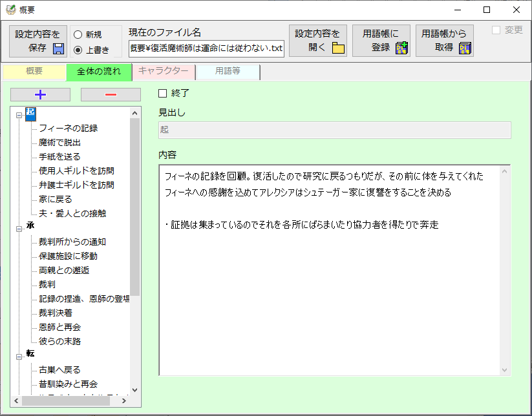Select tree item 古巣へ戻る

pyautogui.click(x=59, y=370)
